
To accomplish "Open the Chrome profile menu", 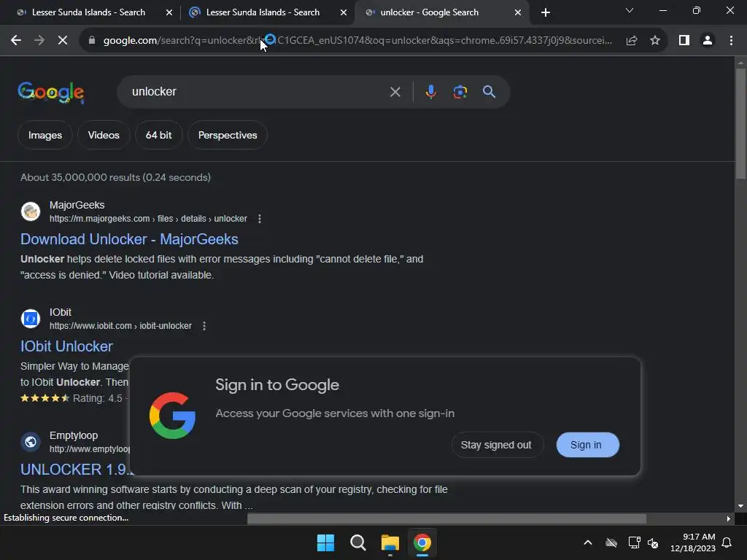I will coord(708,41).
